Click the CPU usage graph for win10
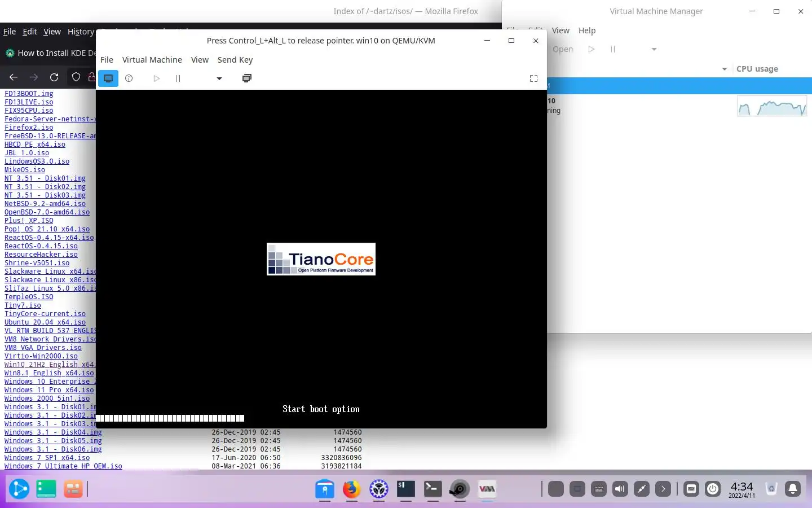 [772, 106]
